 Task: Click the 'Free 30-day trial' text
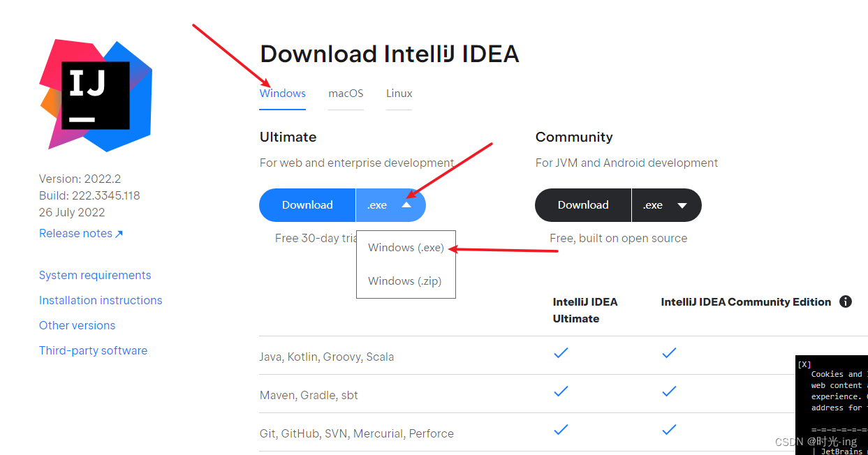click(x=316, y=238)
